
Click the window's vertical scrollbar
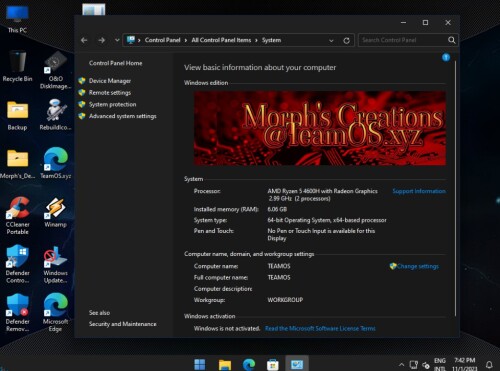455,188
